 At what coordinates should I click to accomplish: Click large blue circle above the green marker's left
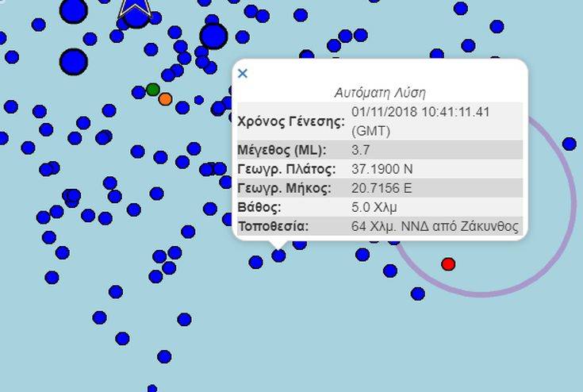pos(73,61)
